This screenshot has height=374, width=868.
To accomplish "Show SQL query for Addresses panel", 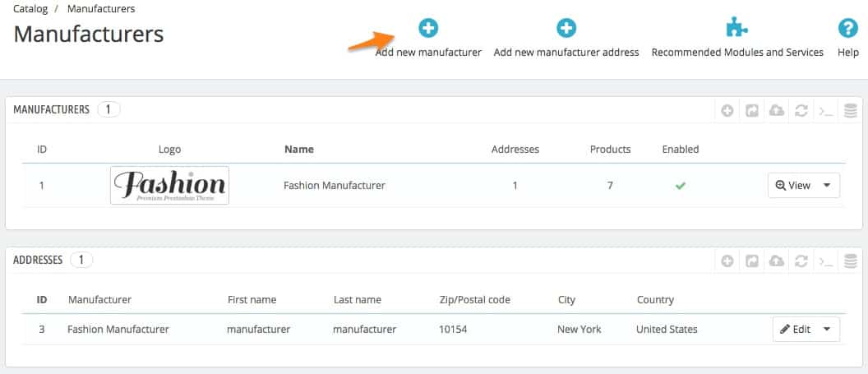I will click(826, 261).
